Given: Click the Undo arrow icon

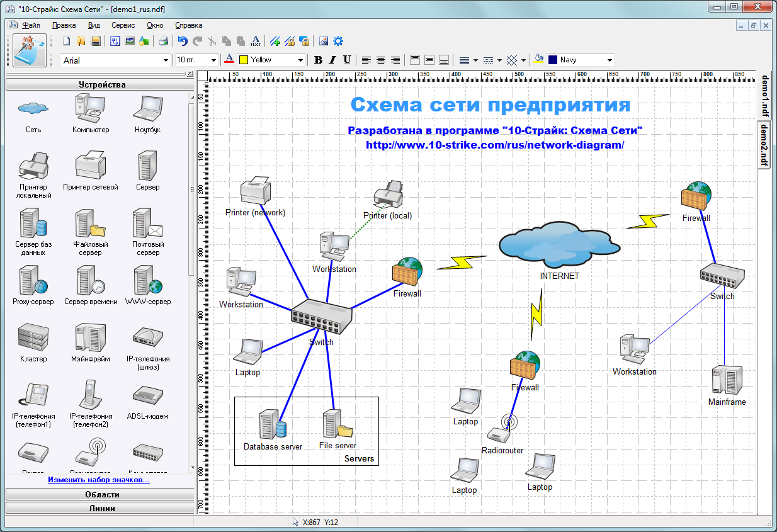Looking at the screenshot, I should 183,42.
